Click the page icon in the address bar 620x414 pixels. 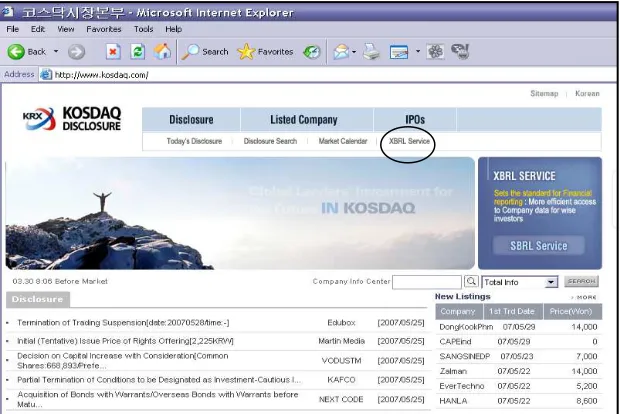click(x=46, y=74)
